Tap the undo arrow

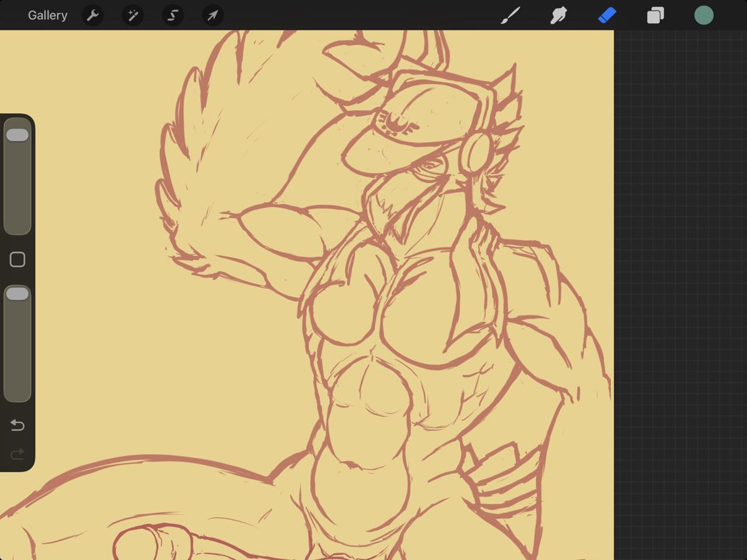coord(17,425)
